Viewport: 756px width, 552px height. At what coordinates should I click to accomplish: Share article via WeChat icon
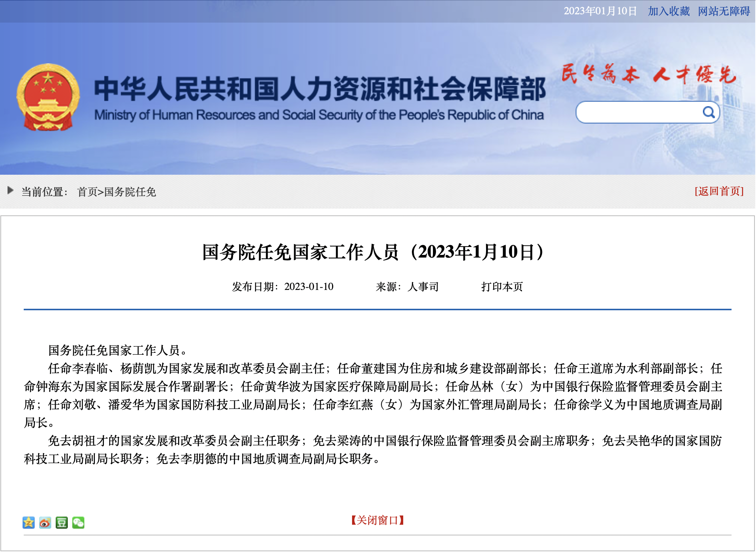(78, 522)
